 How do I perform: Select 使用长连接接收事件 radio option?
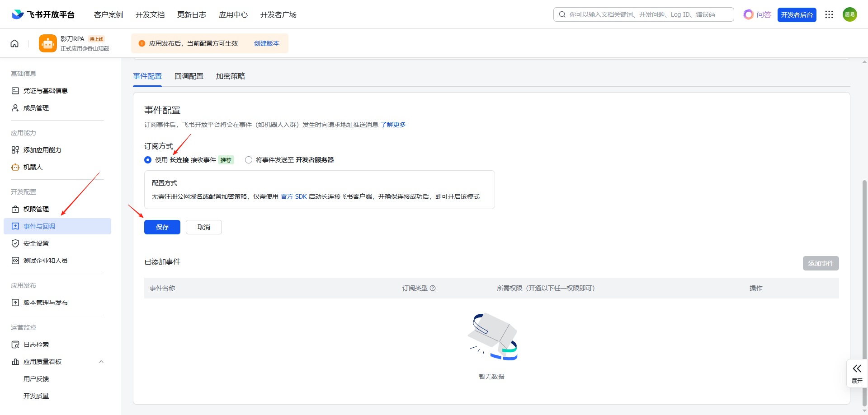pyautogui.click(x=148, y=160)
